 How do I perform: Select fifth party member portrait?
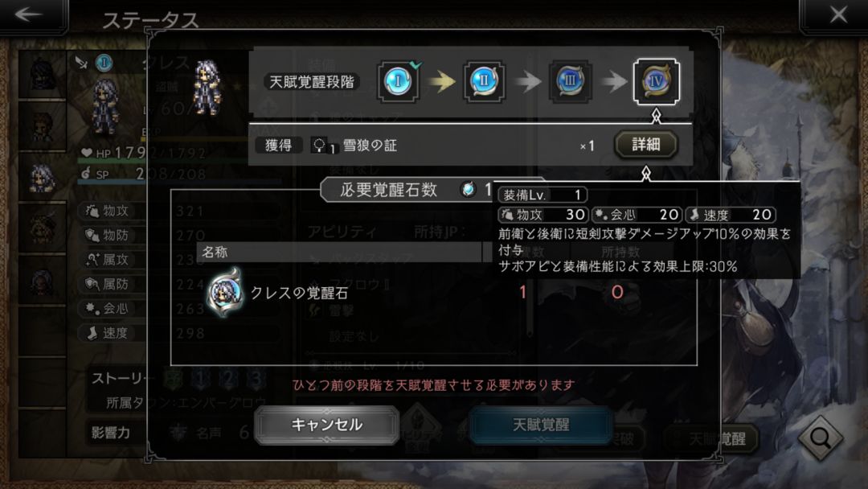click(x=42, y=278)
